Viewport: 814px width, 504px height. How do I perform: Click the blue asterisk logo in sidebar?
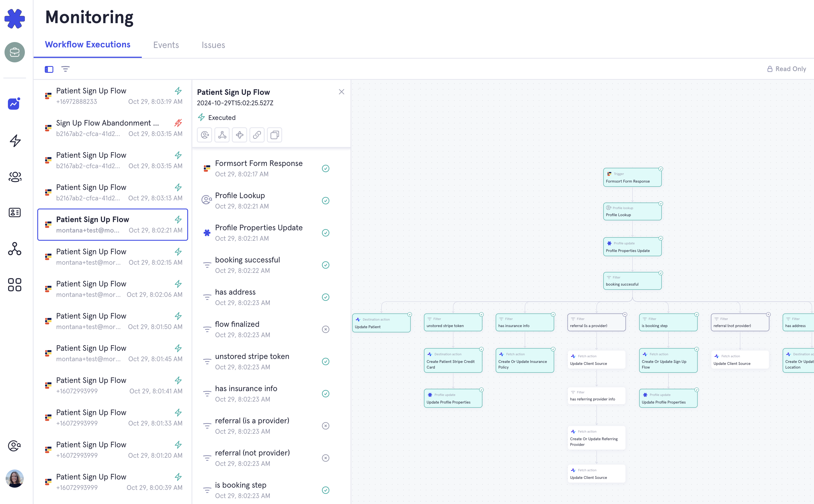pyautogui.click(x=14, y=19)
